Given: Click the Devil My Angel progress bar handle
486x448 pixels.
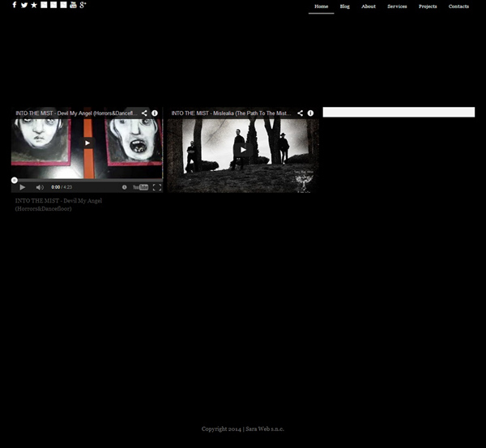Looking at the screenshot, I should pos(15,180).
